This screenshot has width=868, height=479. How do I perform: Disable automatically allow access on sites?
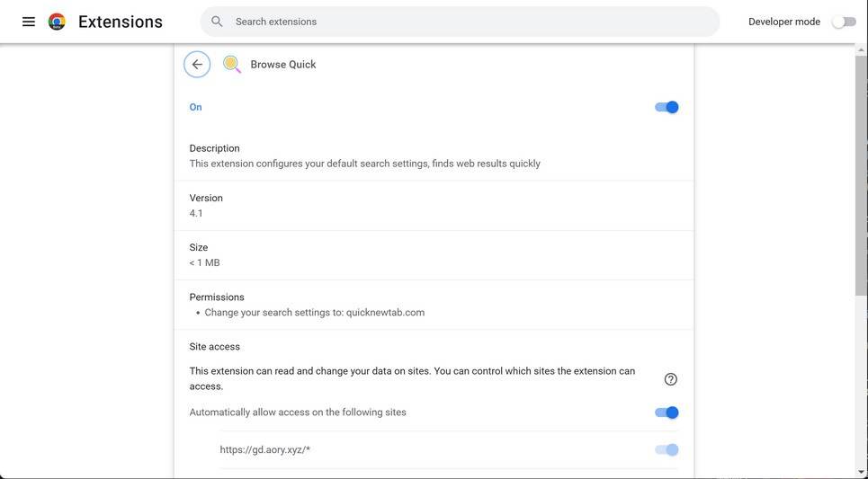coord(667,412)
